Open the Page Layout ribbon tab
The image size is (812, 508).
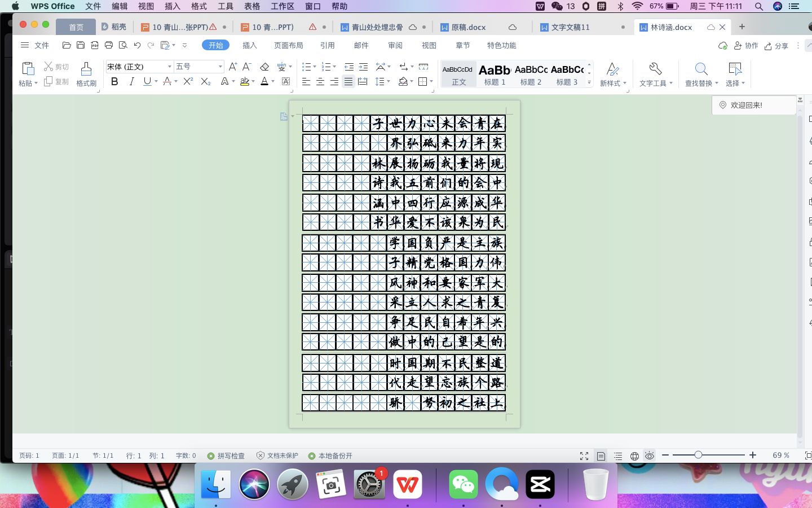(x=289, y=45)
